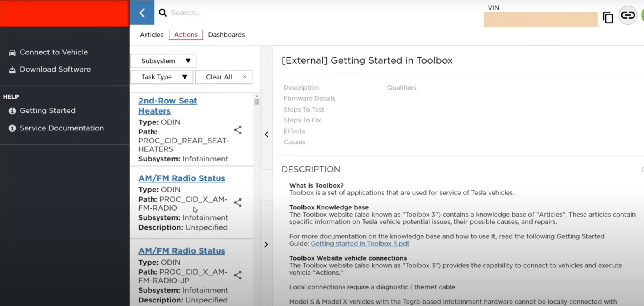
Task: Open Connect to Vehicle from sidebar
Action: (54, 52)
